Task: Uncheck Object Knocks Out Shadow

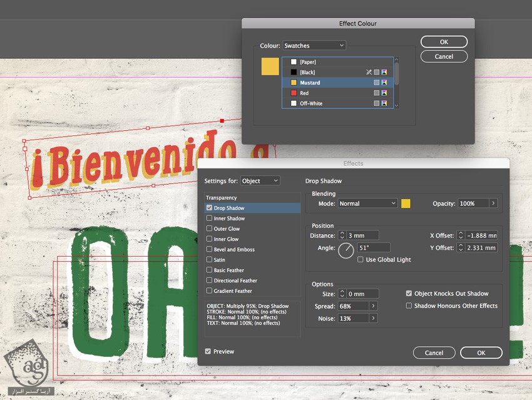Action: coord(409,294)
